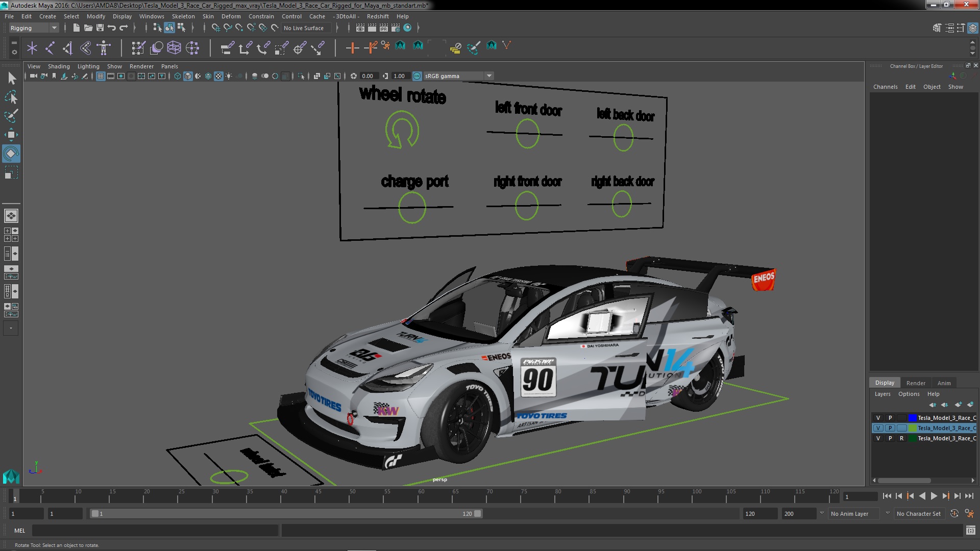The image size is (980, 551).
Task: Move selected layer up icon
Action: (x=933, y=405)
